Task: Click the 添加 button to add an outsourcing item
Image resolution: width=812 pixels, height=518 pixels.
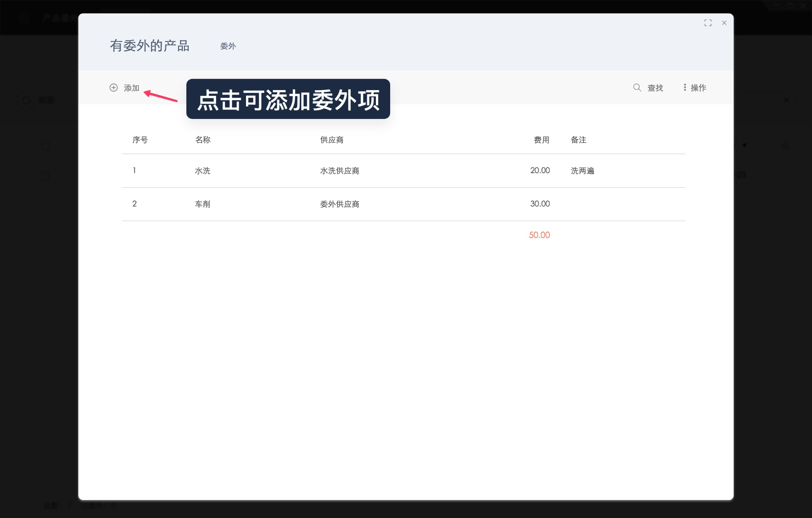Action: 131,88
